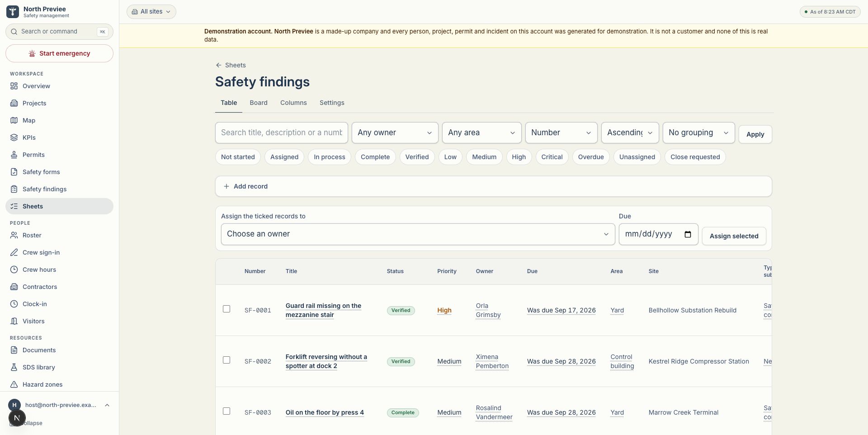Click the Projects building icon
The width and height of the screenshot is (868, 435).
tap(14, 103)
